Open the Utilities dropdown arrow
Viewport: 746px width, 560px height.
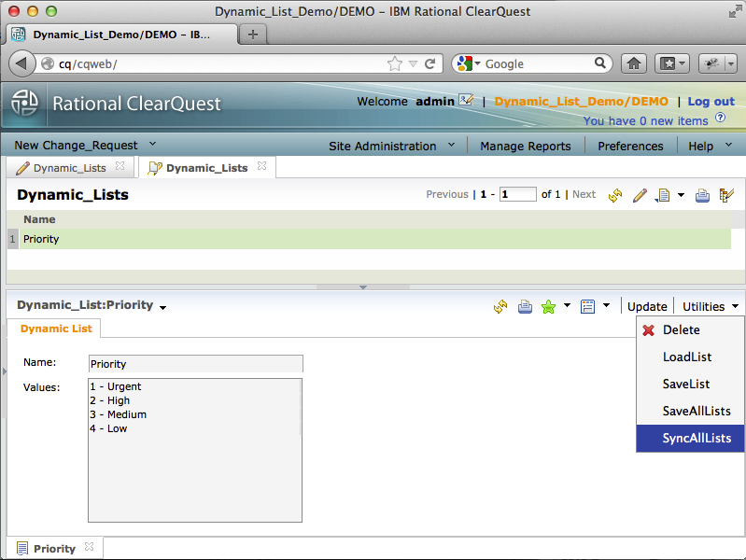736,306
